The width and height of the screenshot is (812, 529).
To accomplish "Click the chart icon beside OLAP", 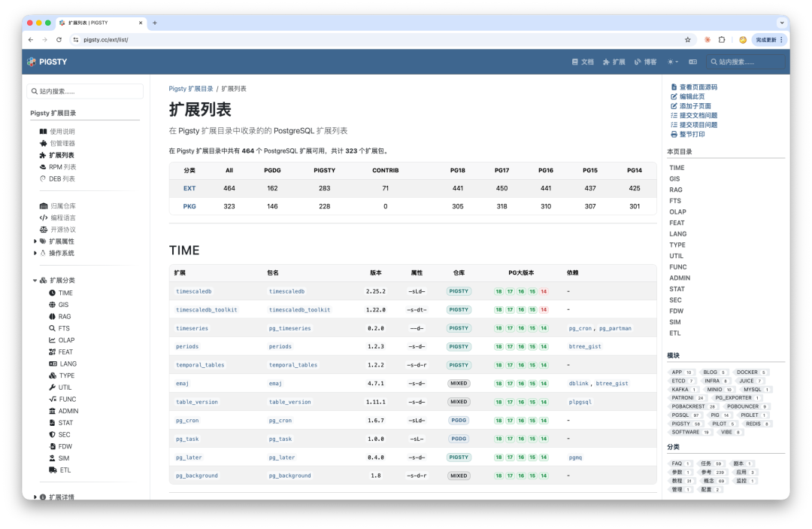I will (x=53, y=340).
